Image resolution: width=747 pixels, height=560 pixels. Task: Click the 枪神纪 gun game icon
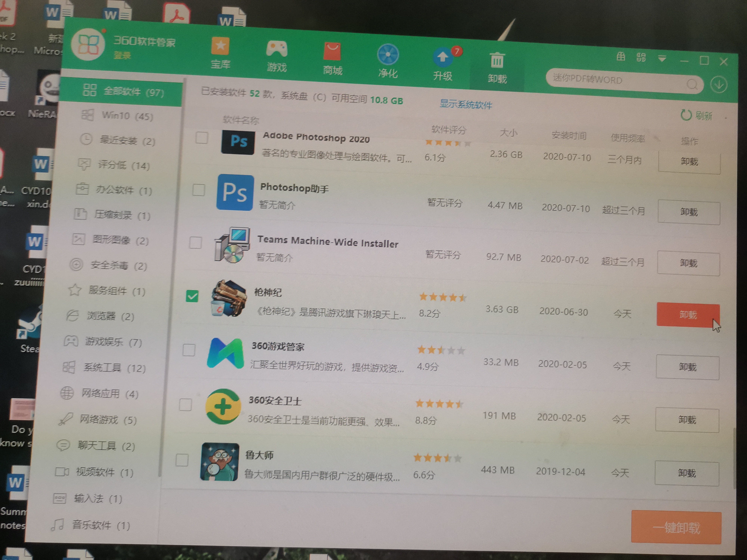click(229, 298)
